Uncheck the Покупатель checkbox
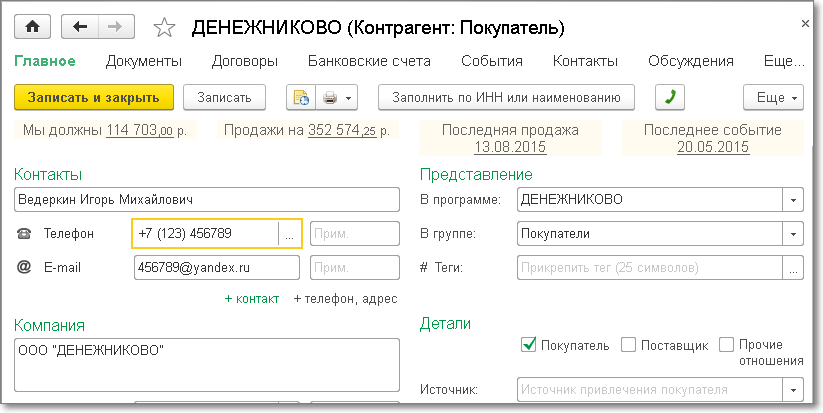Screen dimensions: 823x413 528,345
